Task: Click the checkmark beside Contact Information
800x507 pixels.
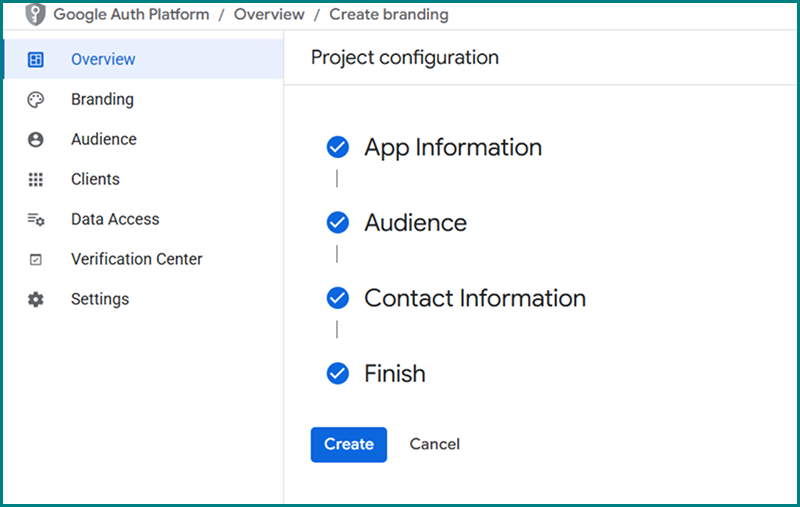Action: [x=338, y=298]
